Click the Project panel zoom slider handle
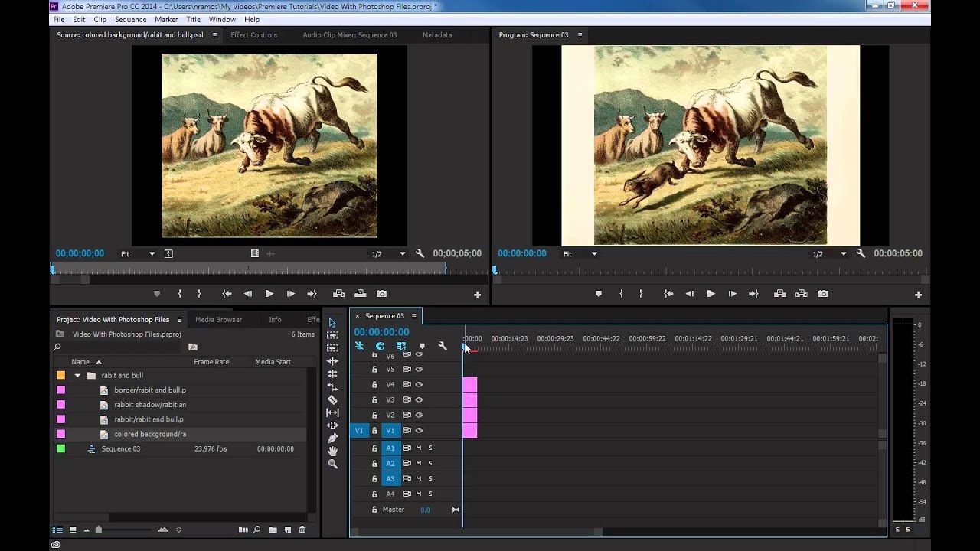The height and width of the screenshot is (551, 980). pyautogui.click(x=99, y=530)
